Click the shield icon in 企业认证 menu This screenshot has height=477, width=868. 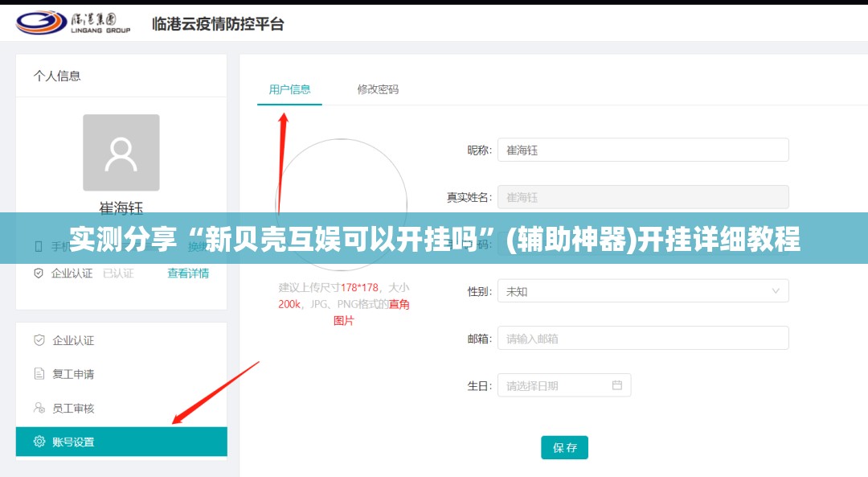tap(39, 340)
